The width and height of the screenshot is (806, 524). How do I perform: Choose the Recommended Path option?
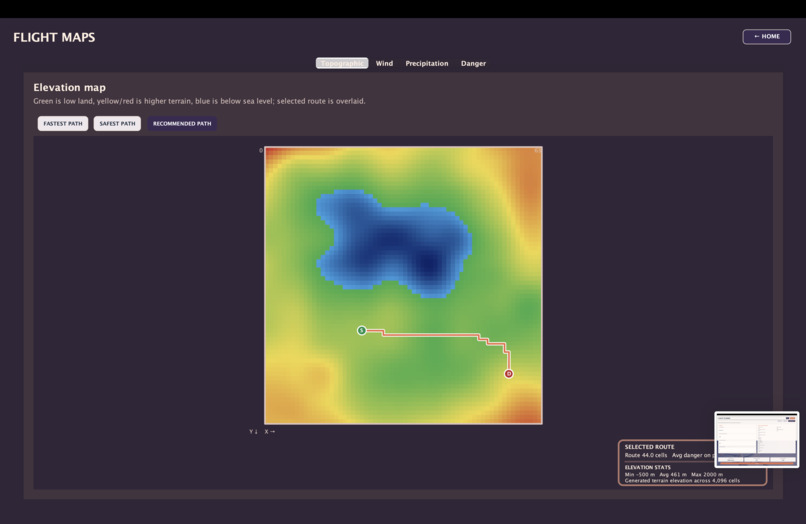click(x=182, y=123)
